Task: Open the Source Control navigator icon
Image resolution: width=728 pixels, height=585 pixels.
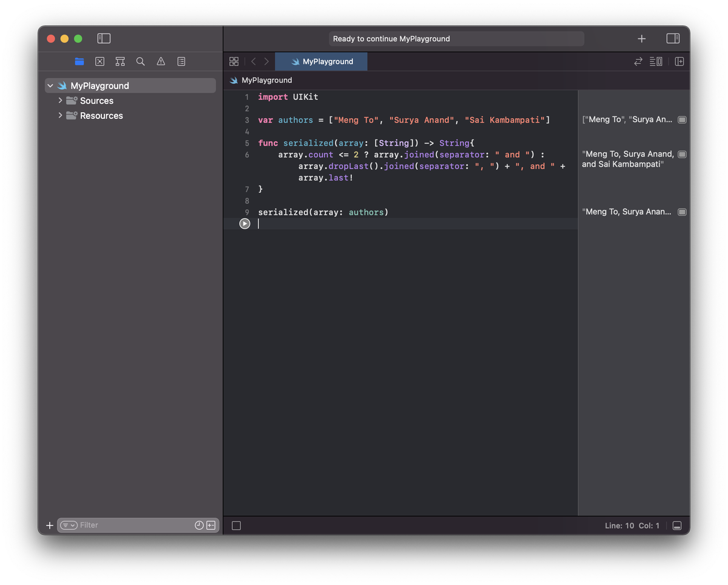Action: click(99, 61)
